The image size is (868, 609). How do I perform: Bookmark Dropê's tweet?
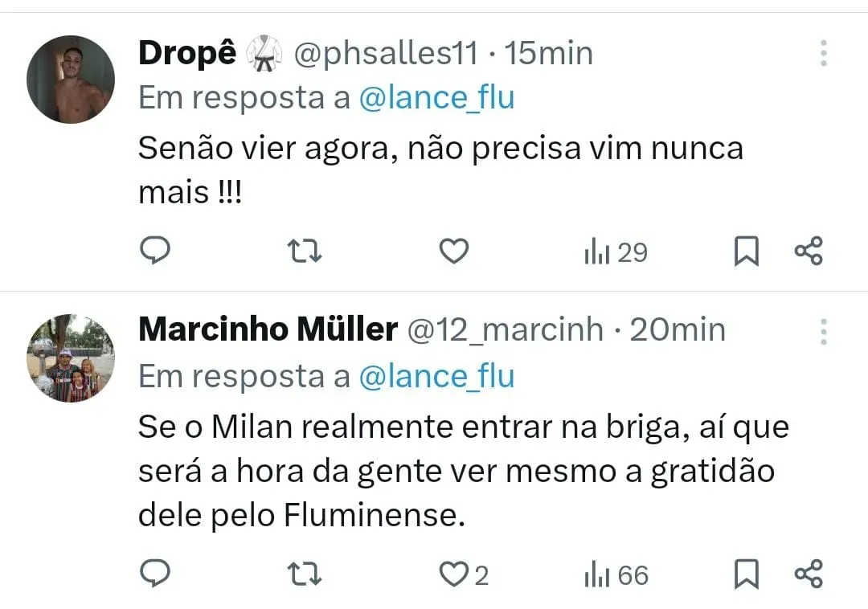click(x=746, y=252)
